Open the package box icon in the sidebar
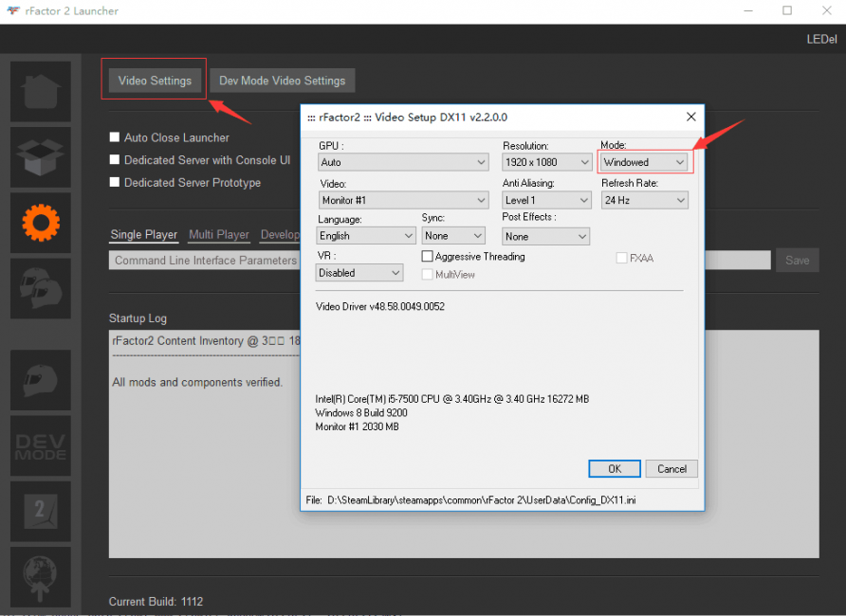This screenshot has width=846, height=616. 41,156
